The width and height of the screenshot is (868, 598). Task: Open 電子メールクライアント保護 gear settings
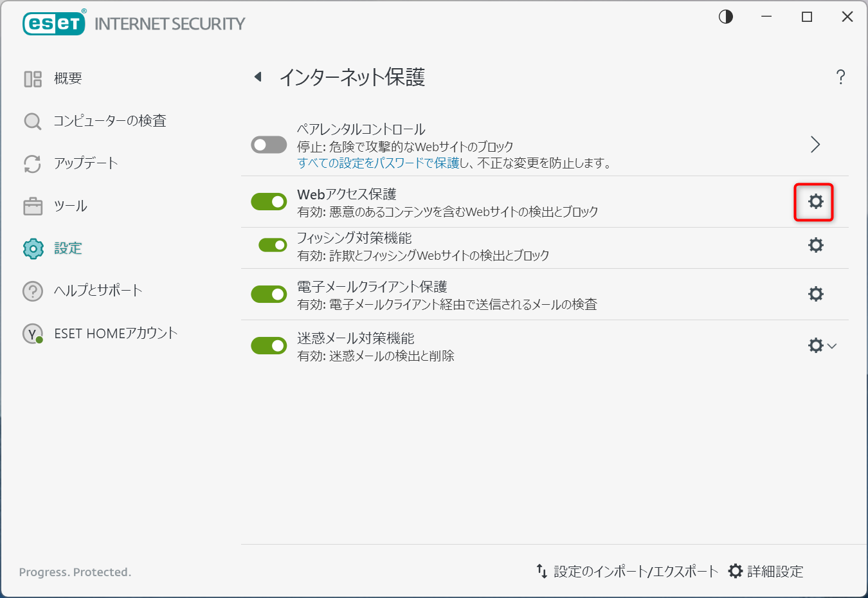815,294
